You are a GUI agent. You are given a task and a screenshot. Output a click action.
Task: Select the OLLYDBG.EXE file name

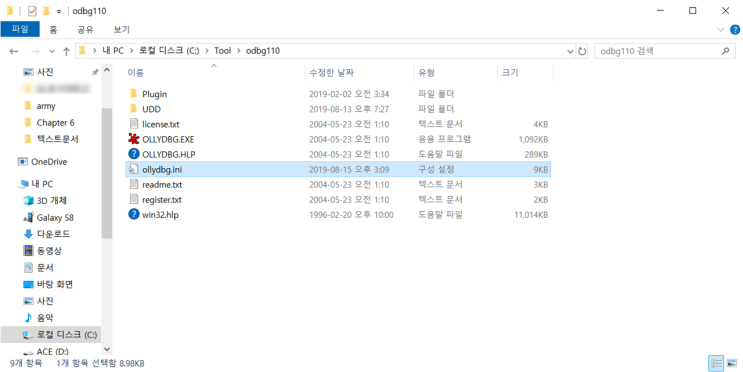tap(168, 139)
